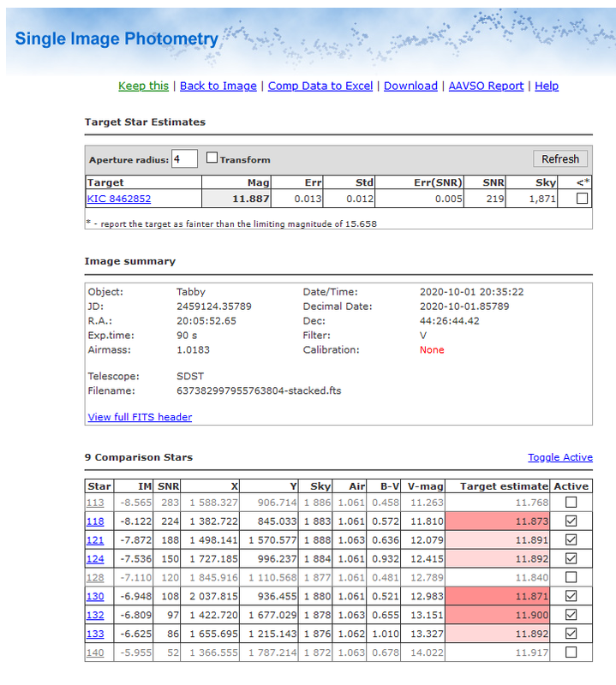This screenshot has height=685, width=616.
Task: Open the KIC 8462852 target link
Action: (119, 199)
